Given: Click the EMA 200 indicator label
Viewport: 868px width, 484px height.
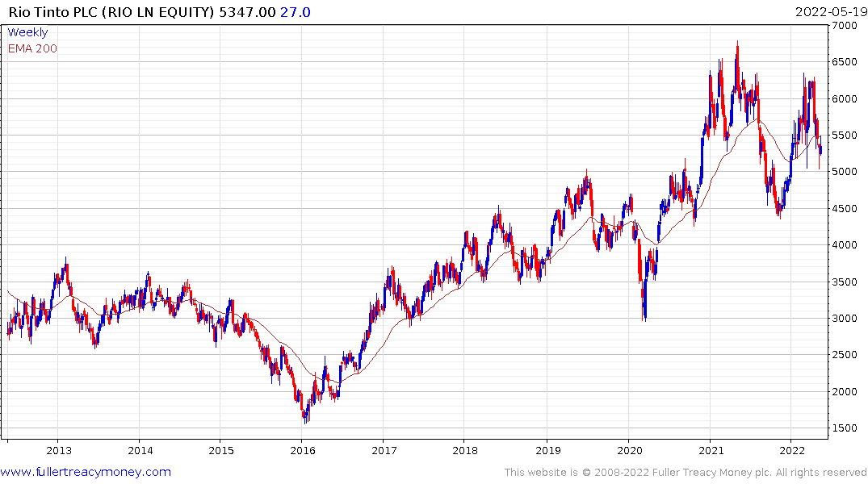Looking at the screenshot, I should (32, 48).
